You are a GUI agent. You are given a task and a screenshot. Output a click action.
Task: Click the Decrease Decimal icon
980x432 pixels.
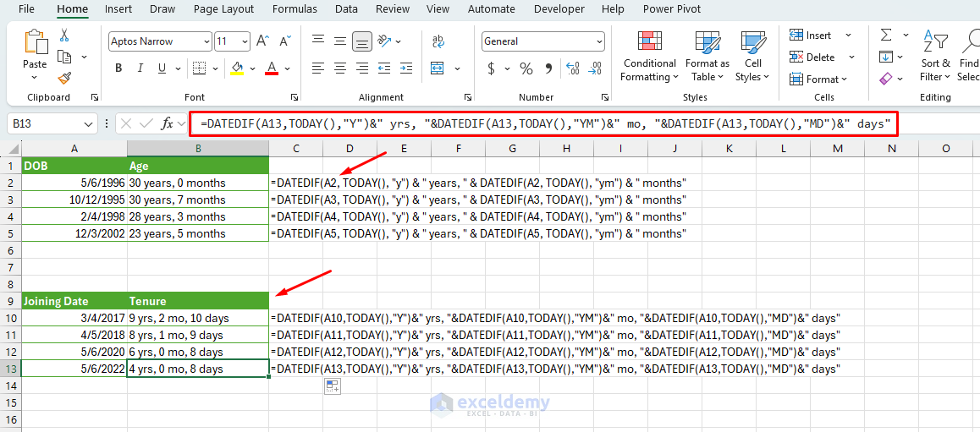pyautogui.click(x=595, y=68)
